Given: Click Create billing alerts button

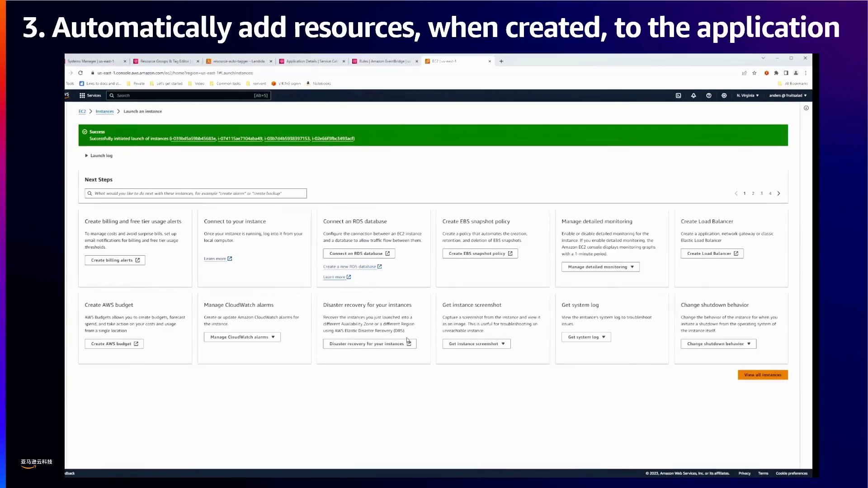Looking at the screenshot, I should [x=115, y=260].
